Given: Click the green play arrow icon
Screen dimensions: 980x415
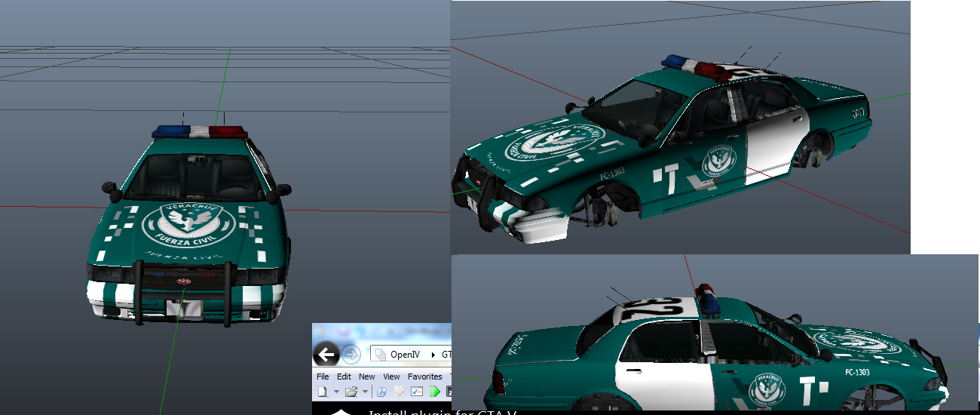Looking at the screenshot, I should [x=435, y=392].
